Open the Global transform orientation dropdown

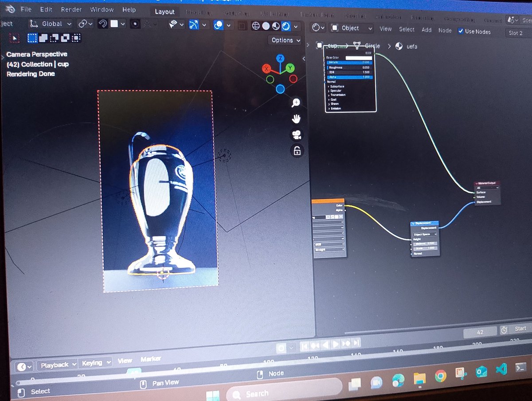(x=51, y=24)
